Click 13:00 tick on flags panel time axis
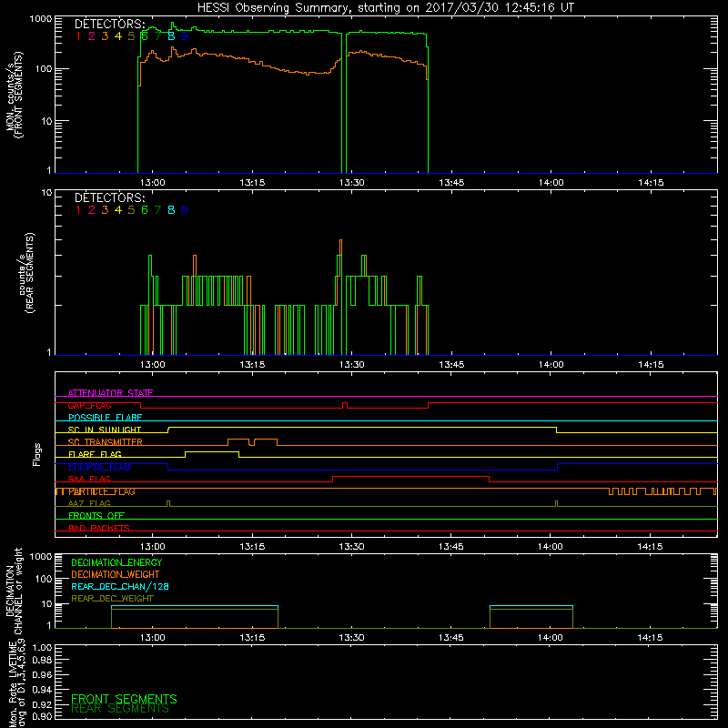Image resolution: width=728 pixels, height=728 pixels. click(x=152, y=547)
